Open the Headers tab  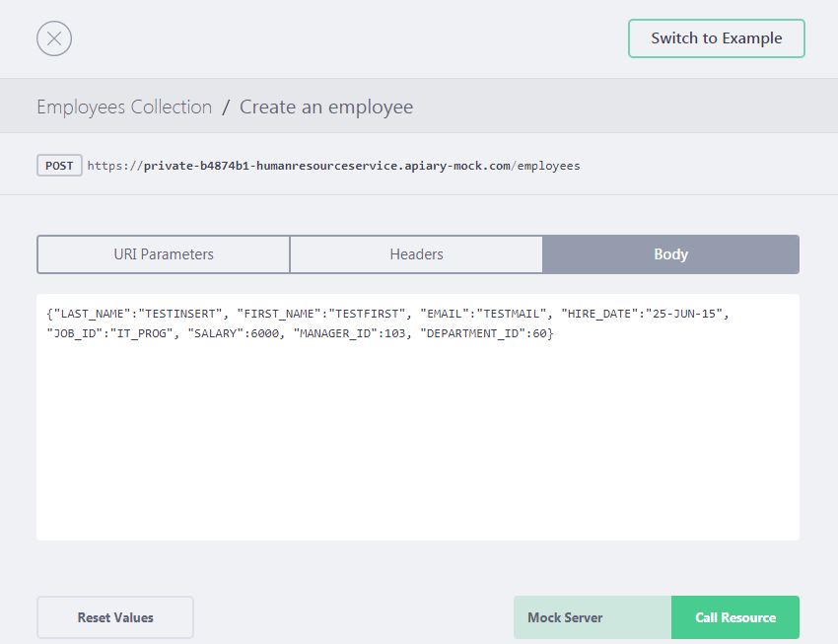click(x=416, y=254)
